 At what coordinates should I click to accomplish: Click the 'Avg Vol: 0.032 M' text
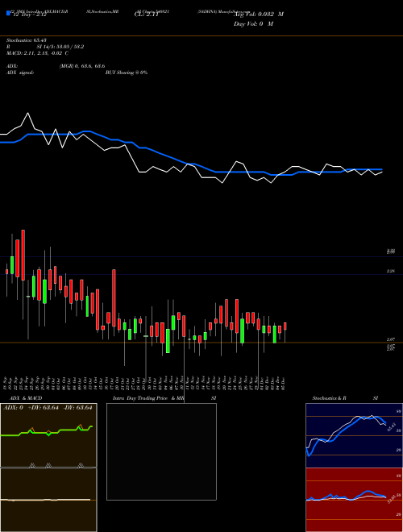tap(259, 15)
